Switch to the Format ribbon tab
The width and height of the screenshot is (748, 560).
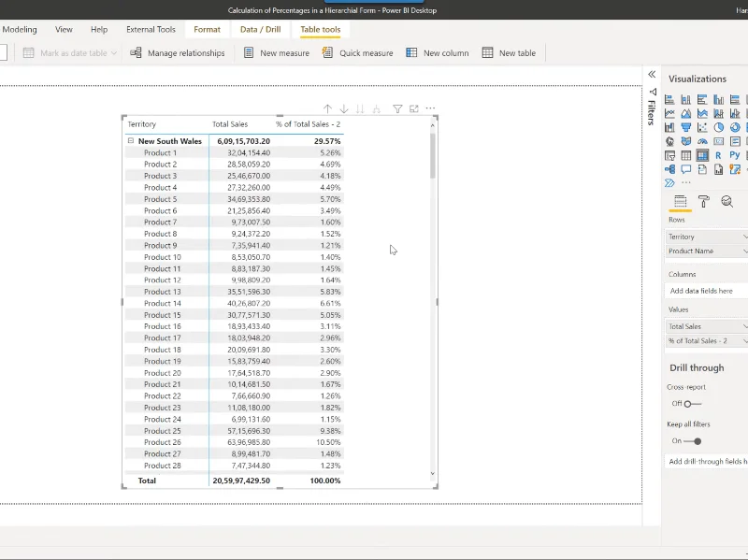tap(207, 29)
